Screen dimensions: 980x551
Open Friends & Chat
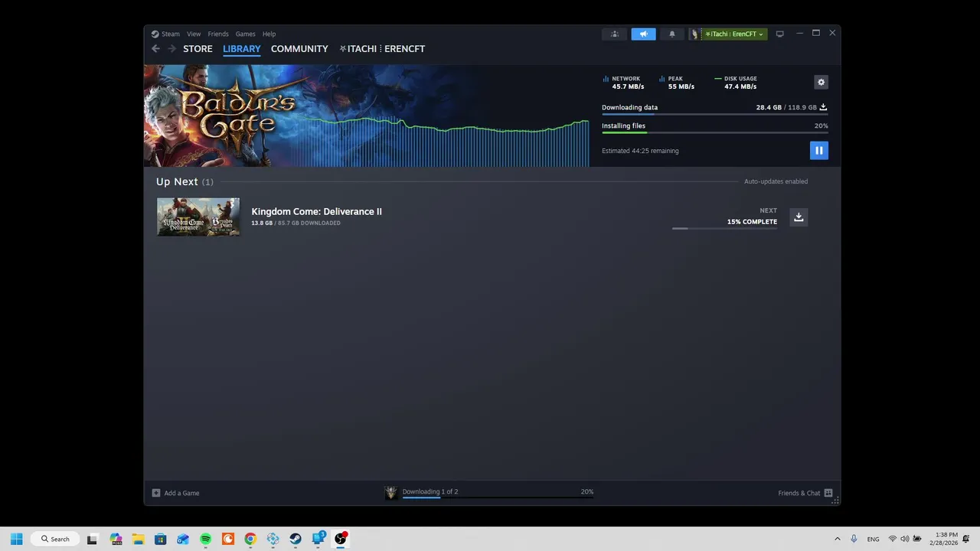[805, 493]
